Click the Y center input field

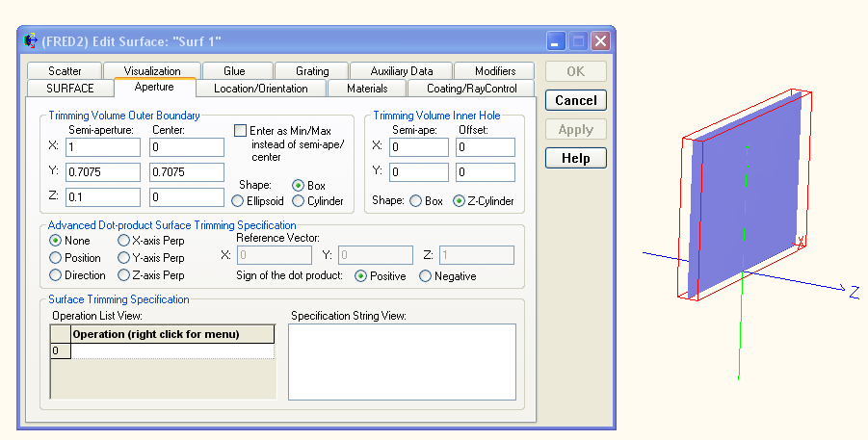(x=187, y=172)
